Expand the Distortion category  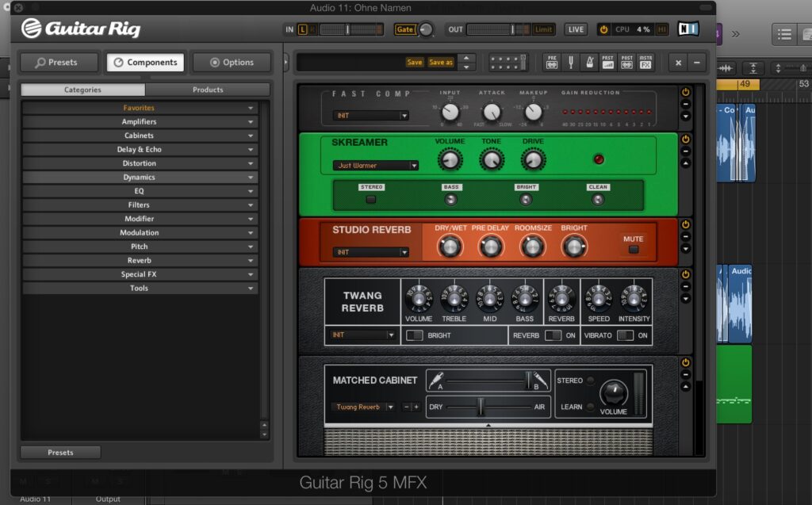(140, 163)
